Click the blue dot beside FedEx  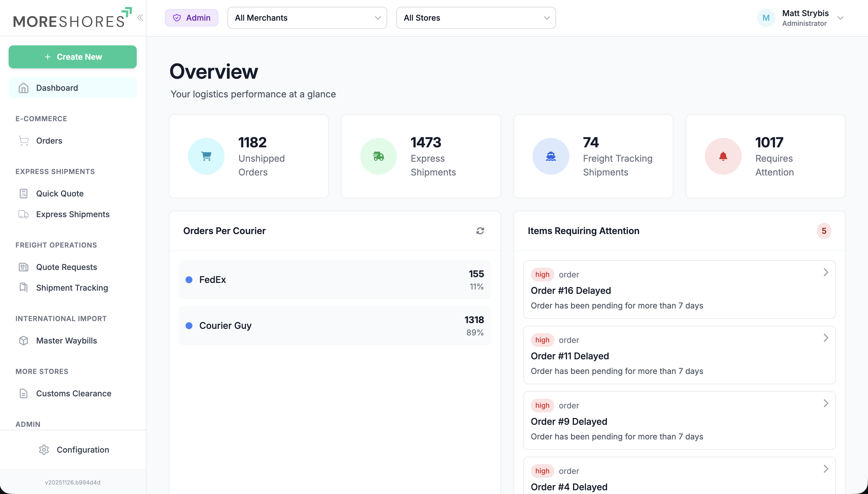pyautogui.click(x=189, y=279)
